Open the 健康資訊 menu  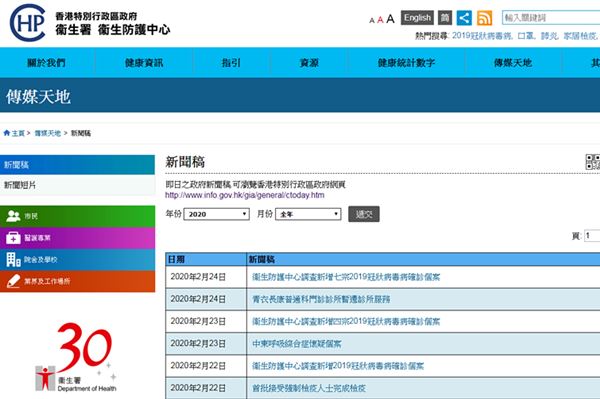[x=144, y=63]
